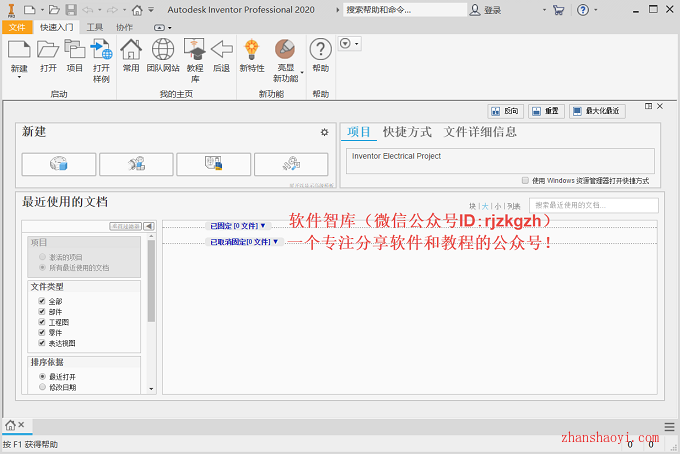Create a new assembly file button
Screen dimensions: 680x454
tap(136, 164)
